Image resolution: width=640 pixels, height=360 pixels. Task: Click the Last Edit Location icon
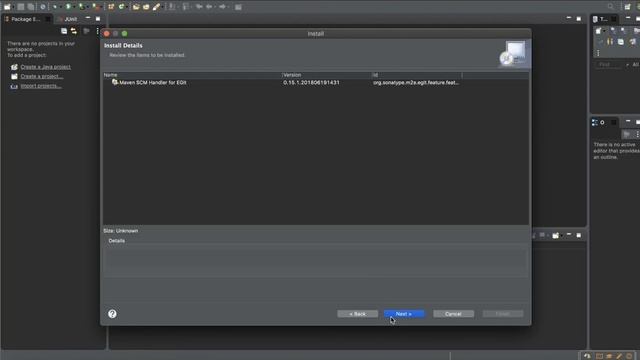199,7
